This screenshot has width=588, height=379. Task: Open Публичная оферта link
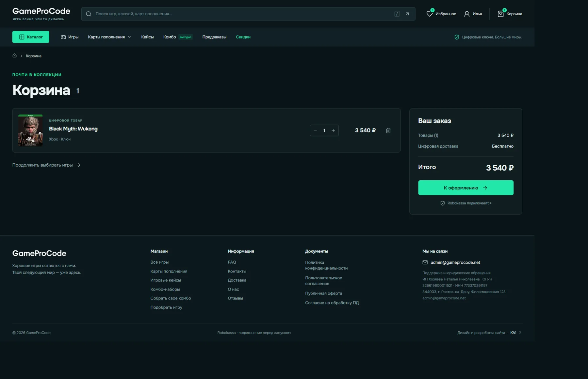pyautogui.click(x=323, y=293)
